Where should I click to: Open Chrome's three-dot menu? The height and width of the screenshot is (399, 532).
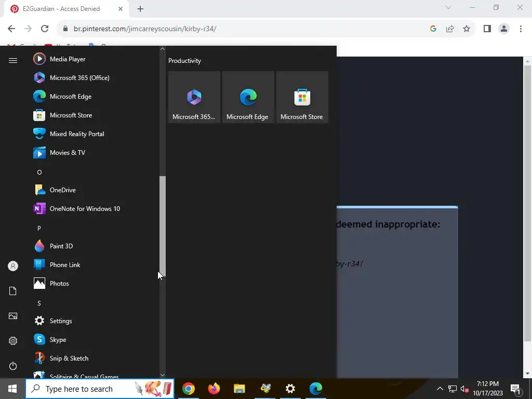[521, 29]
